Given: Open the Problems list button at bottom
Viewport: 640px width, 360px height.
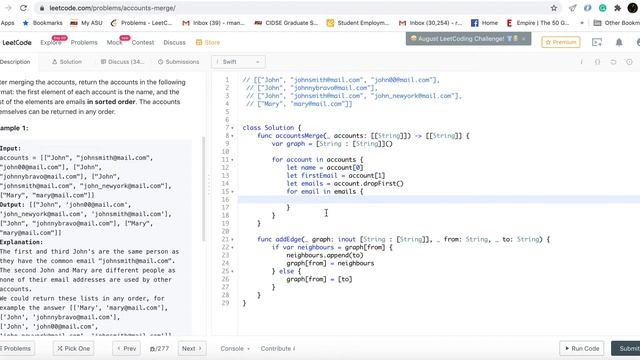Looking at the screenshot, I should (x=16, y=349).
